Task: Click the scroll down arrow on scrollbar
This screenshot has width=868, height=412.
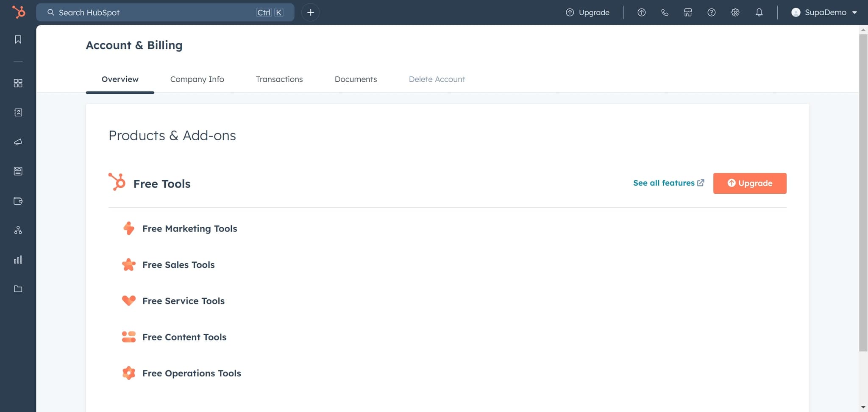Action: [863, 407]
